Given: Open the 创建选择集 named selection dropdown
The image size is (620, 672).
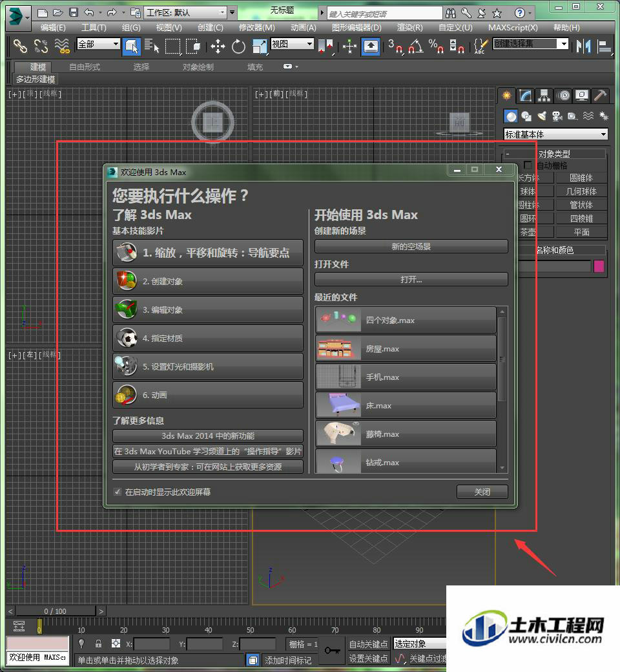Looking at the screenshot, I should 531,44.
